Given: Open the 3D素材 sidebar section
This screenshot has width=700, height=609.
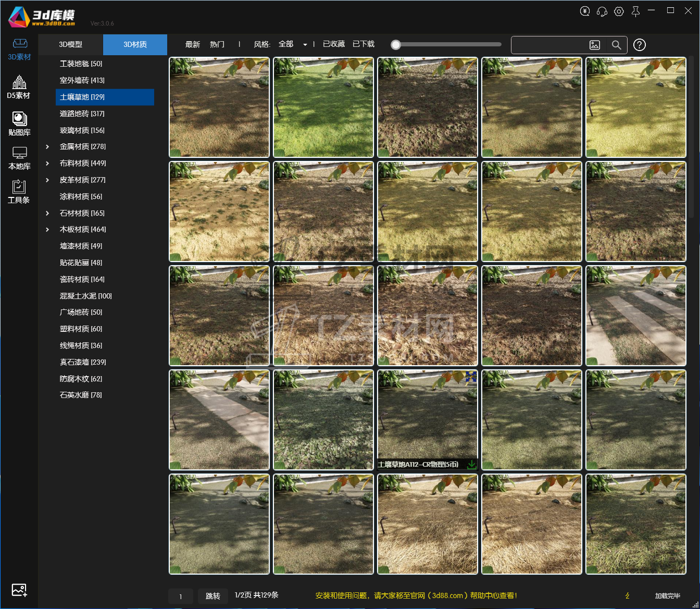Looking at the screenshot, I should [19, 49].
